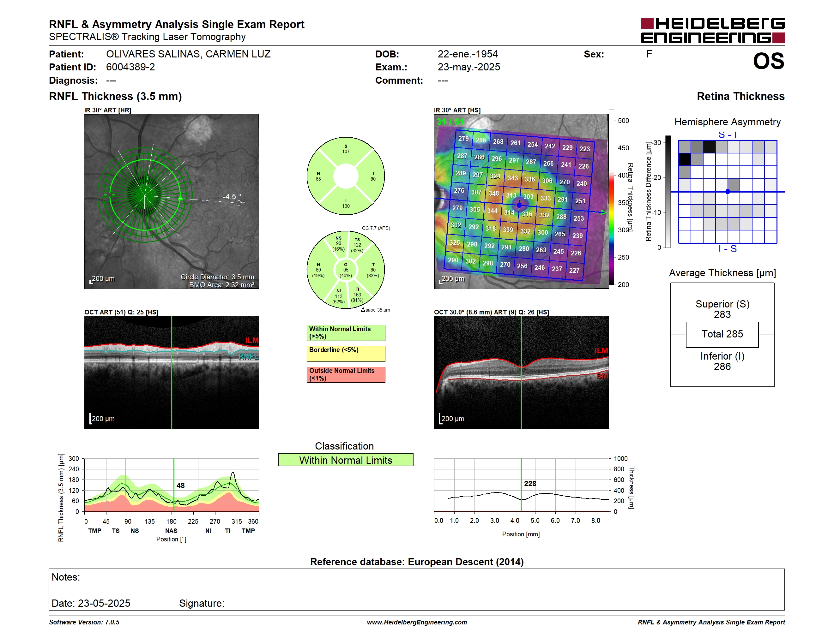Image resolution: width=834 pixels, height=644 pixels.
Task: Click the blue center dot on asymmetry grid
Action: [728, 192]
